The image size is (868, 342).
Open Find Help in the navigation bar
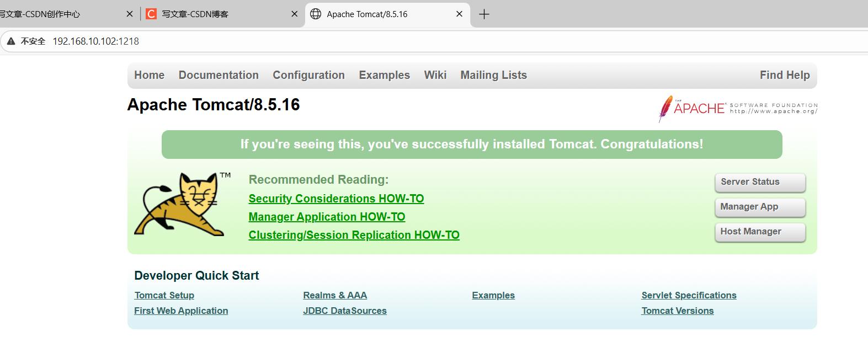[x=785, y=75]
